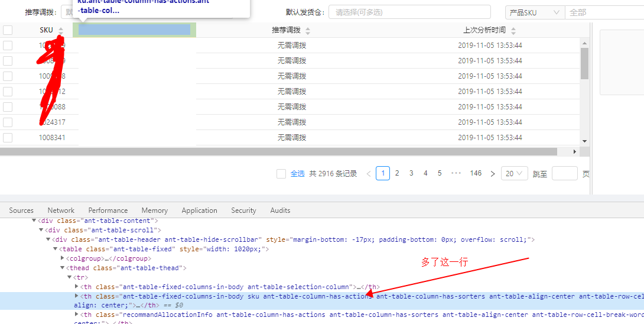Tick the checkbox for row SKU 1008341

pyautogui.click(x=8, y=137)
